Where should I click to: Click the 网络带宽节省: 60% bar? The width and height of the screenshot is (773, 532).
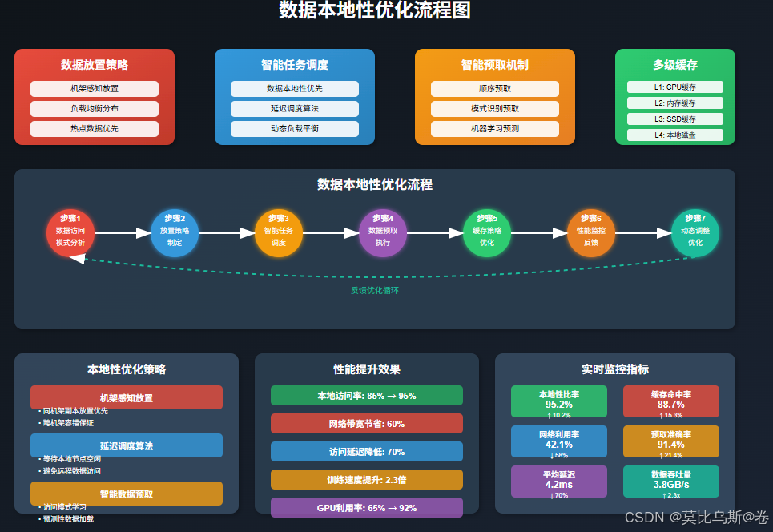367,424
